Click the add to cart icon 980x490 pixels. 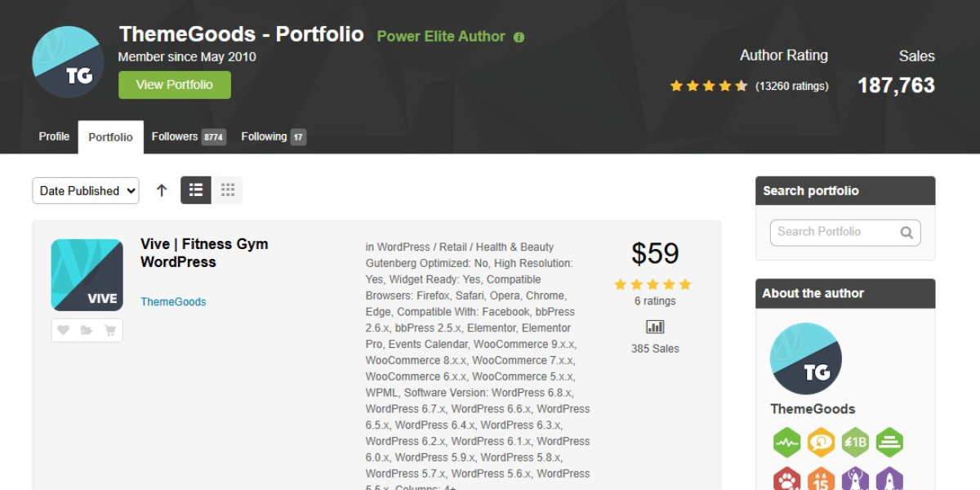click(110, 330)
